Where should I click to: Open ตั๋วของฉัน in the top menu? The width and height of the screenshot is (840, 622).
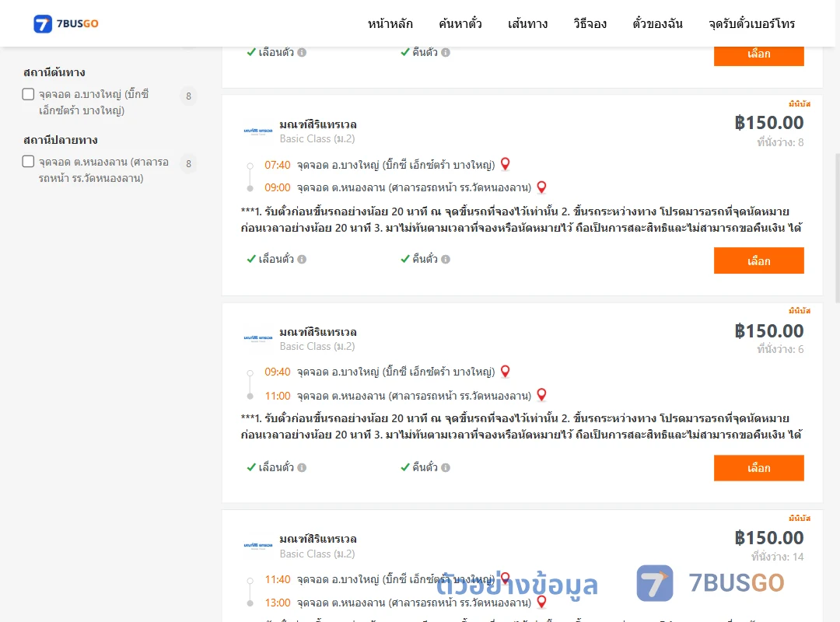[x=657, y=23]
